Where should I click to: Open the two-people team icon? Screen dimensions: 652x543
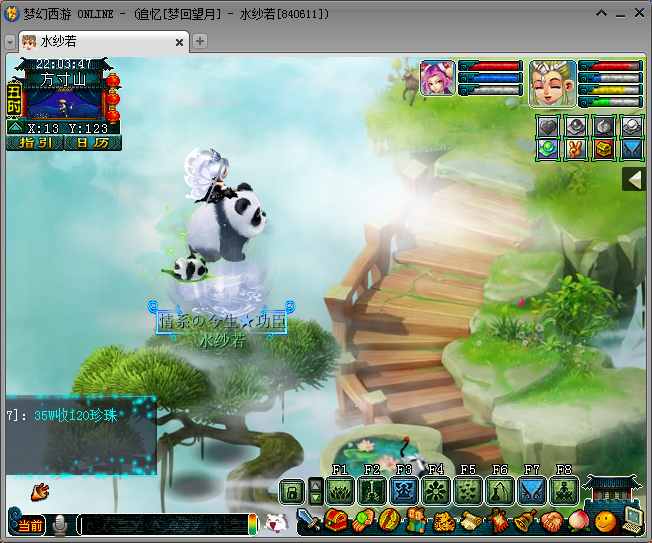click(x=416, y=521)
